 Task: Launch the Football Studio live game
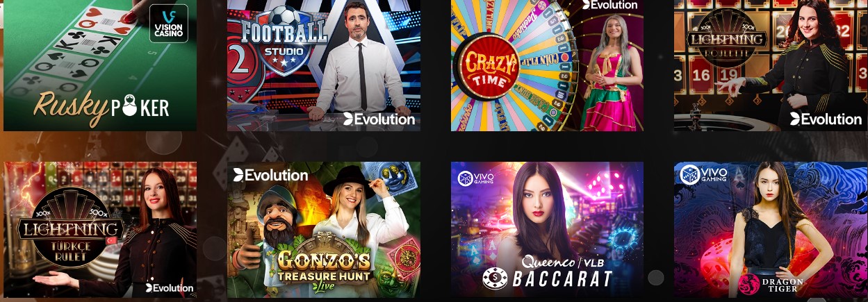tap(324, 65)
